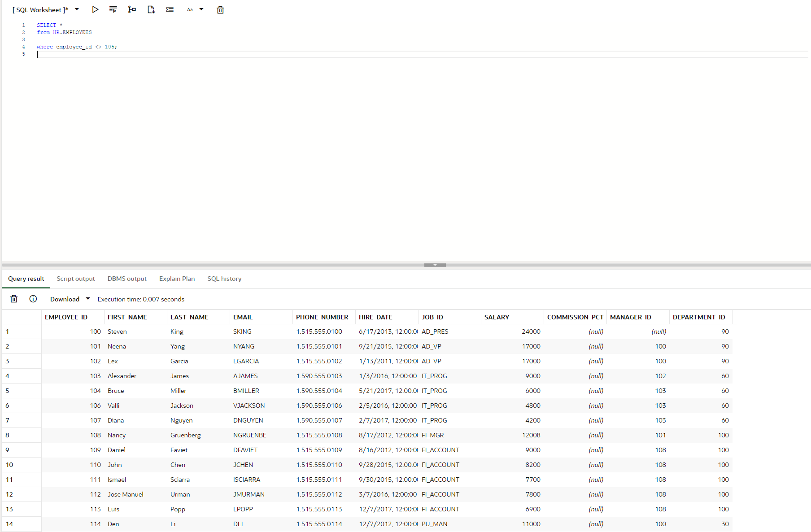Switch to the Query result tab
This screenshot has height=532, width=811.
(x=26, y=279)
